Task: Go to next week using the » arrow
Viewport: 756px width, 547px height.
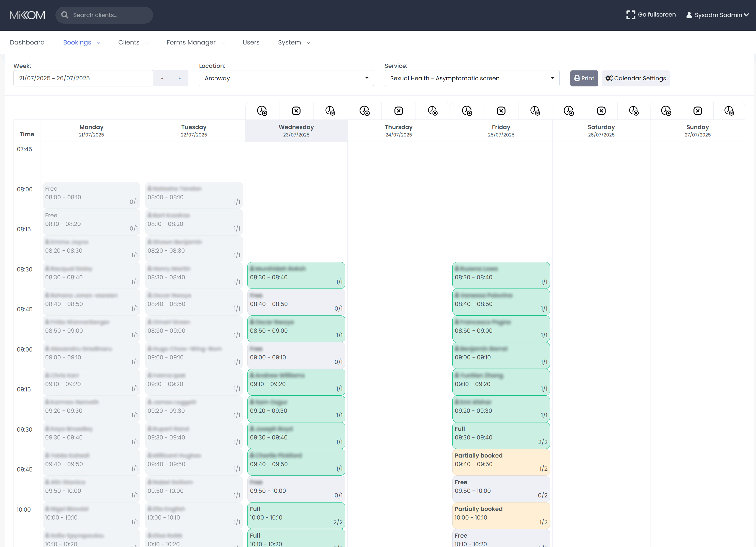Action: point(179,78)
